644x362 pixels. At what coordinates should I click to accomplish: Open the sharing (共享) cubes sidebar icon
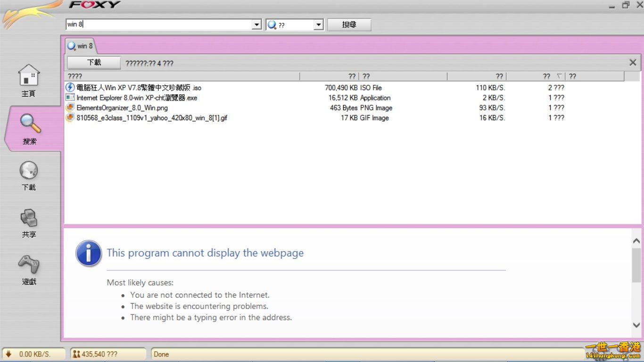(29, 218)
